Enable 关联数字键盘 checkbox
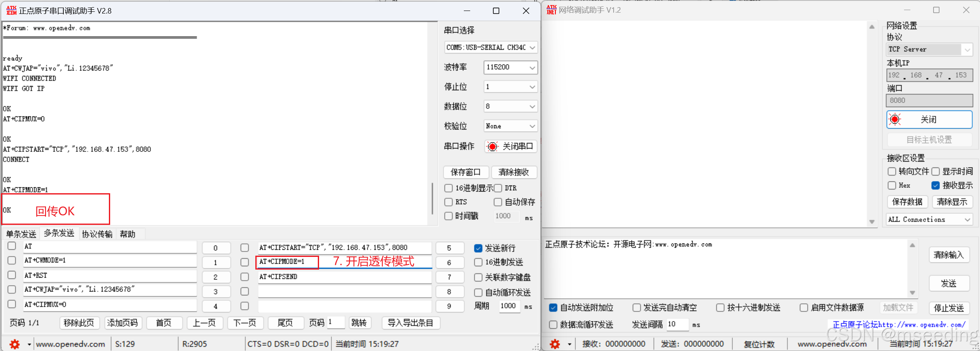This screenshot has height=351, width=980. click(478, 277)
